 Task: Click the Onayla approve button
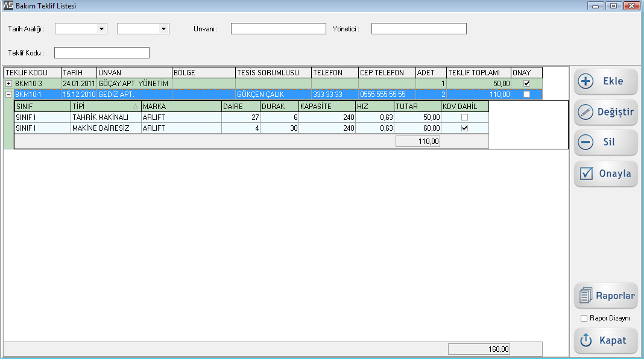606,173
